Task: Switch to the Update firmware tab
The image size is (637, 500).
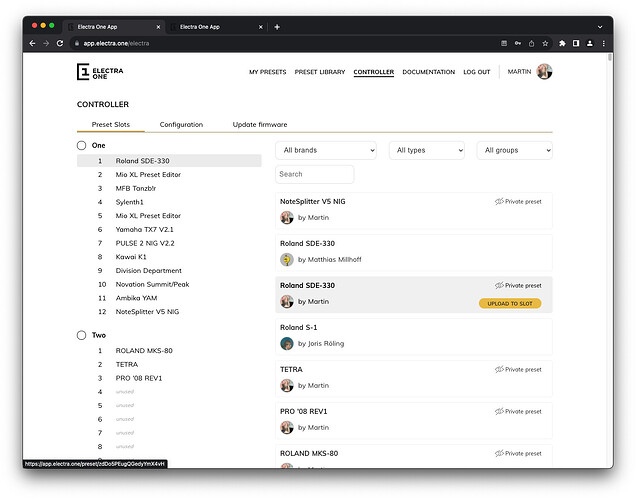Action: [x=260, y=124]
